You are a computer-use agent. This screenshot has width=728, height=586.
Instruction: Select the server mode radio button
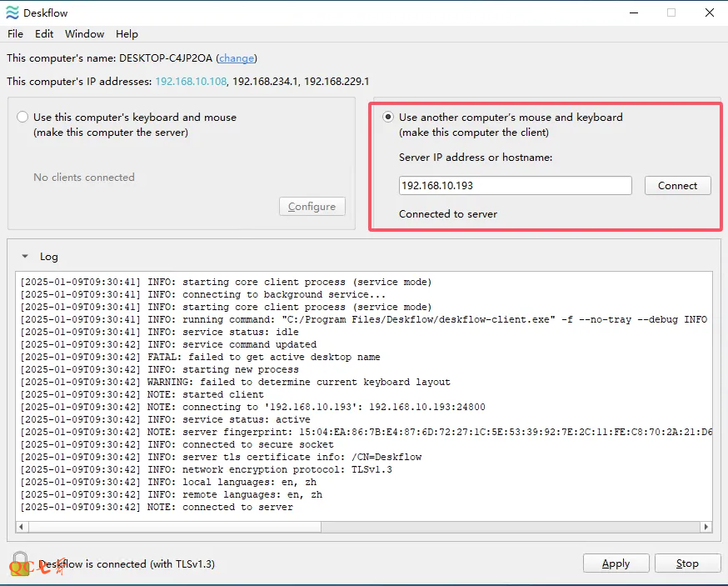pos(22,118)
